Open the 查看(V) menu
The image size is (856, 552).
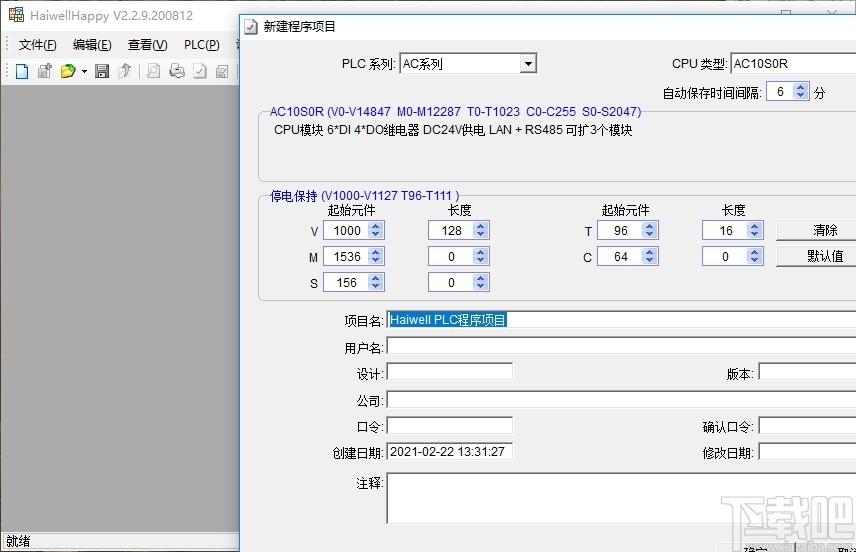point(147,45)
